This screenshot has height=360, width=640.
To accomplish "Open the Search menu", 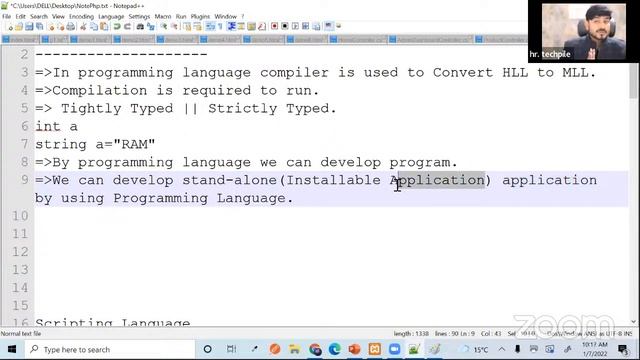I will pos(39,16).
